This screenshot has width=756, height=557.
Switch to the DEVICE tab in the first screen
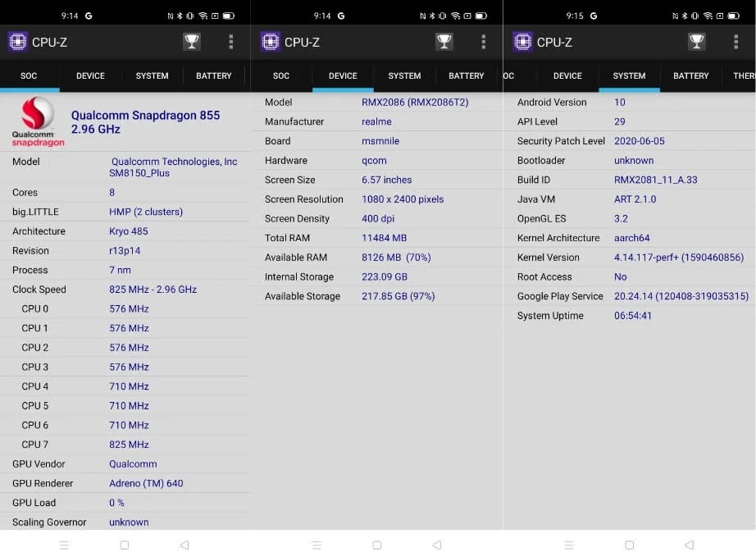[90, 75]
